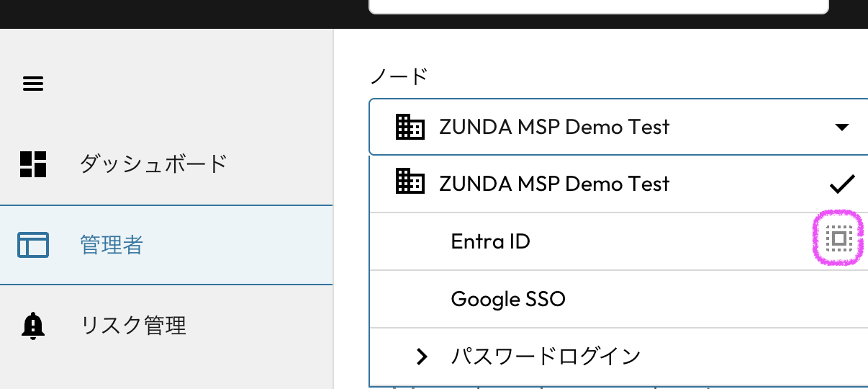
Task: Choose Entra ID from the node list
Action: click(490, 241)
